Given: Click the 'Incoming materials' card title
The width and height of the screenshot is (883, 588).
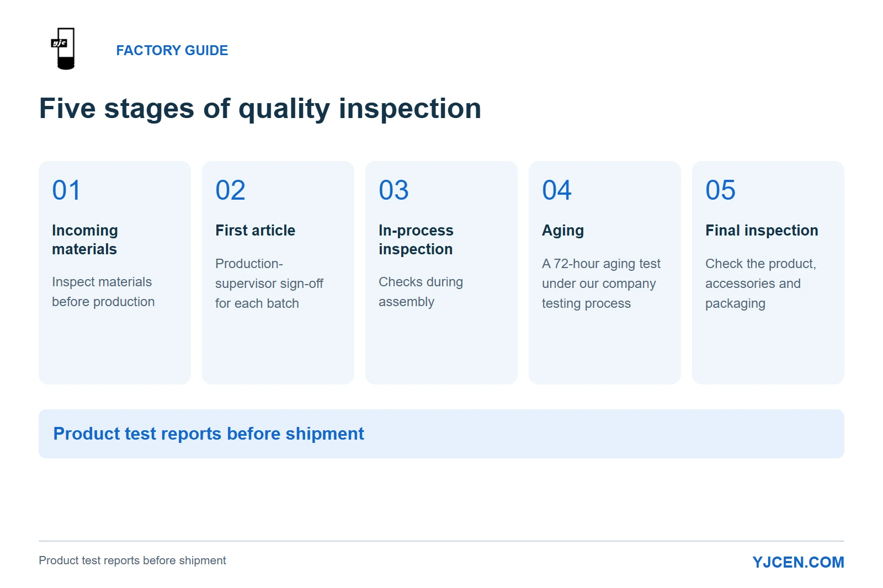Looking at the screenshot, I should 85,239.
